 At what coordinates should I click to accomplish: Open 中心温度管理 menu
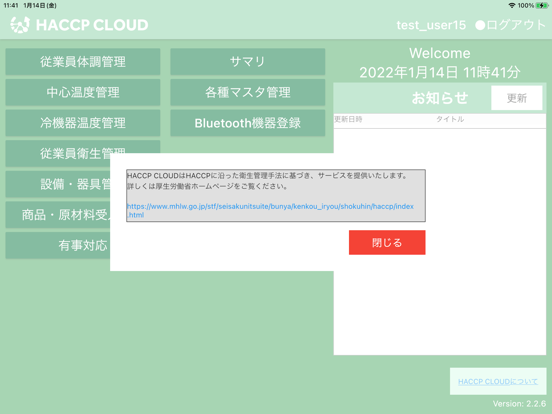pyautogui.click(x=83, y=92)
